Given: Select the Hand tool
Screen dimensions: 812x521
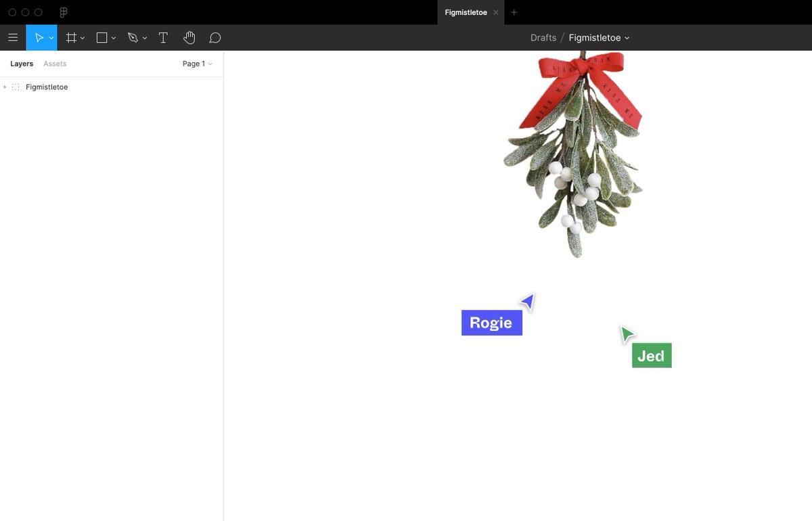Looking at the screenshot, I should coord(189,38).
